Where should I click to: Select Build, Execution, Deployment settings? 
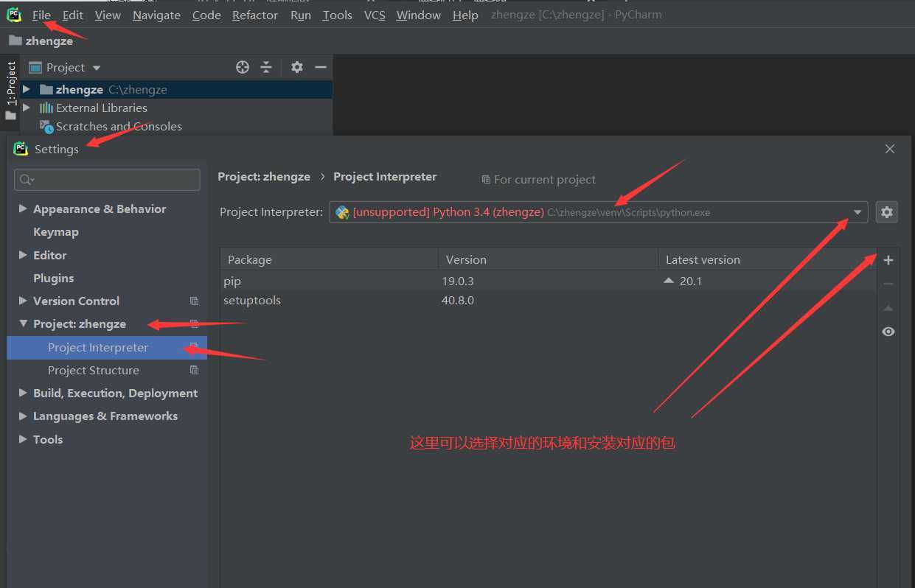pyautogui.click(x=116, y=393)
